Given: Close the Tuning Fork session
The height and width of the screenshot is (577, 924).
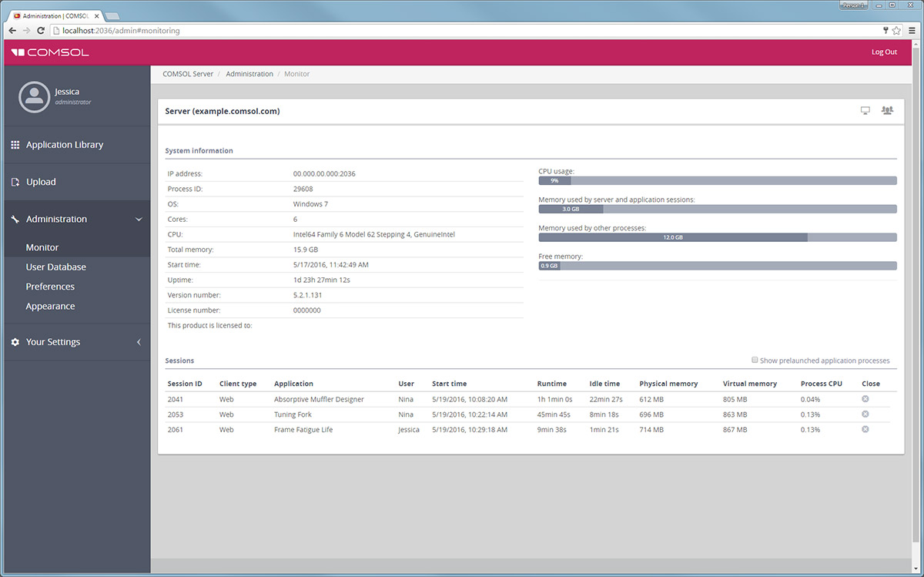Looking at the screenshot, I should point(865,414).
